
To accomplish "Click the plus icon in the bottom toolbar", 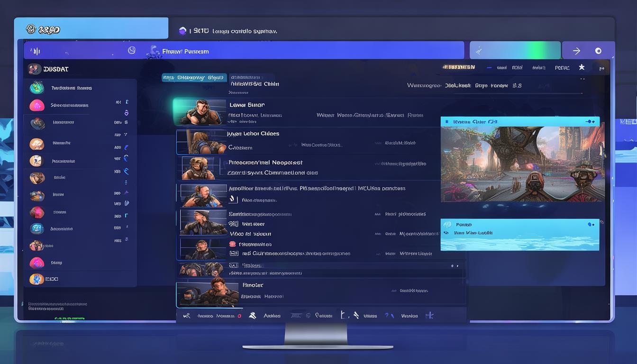I will pyautogui.click(x=429, y=315).
